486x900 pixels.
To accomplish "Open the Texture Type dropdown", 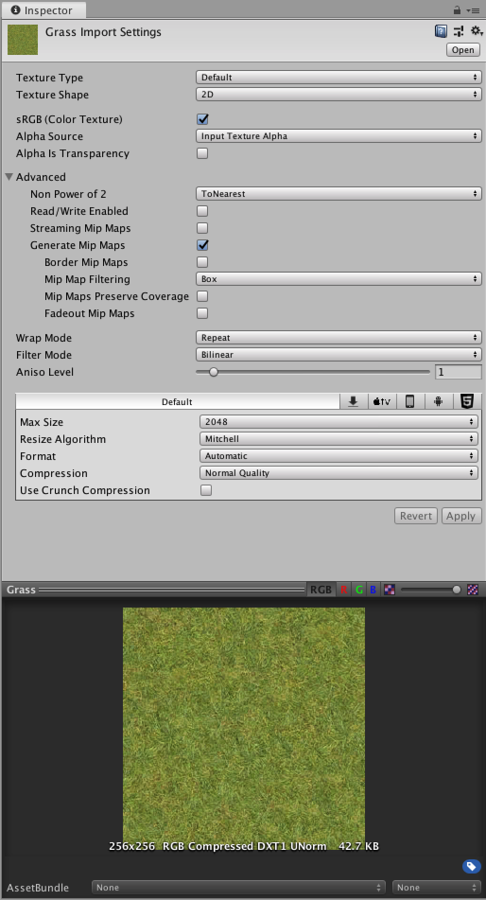I will coord(339,77).
